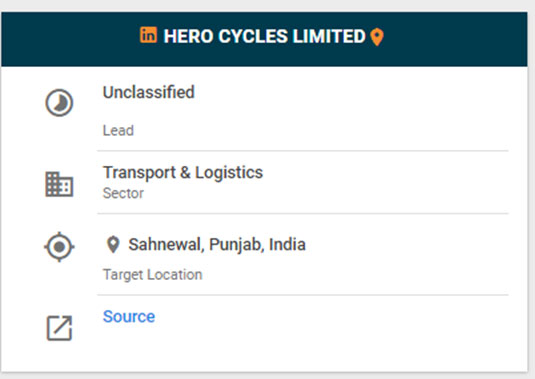Click the Target Location label
This screenshot has width=535, height=379.
[153, 275]
